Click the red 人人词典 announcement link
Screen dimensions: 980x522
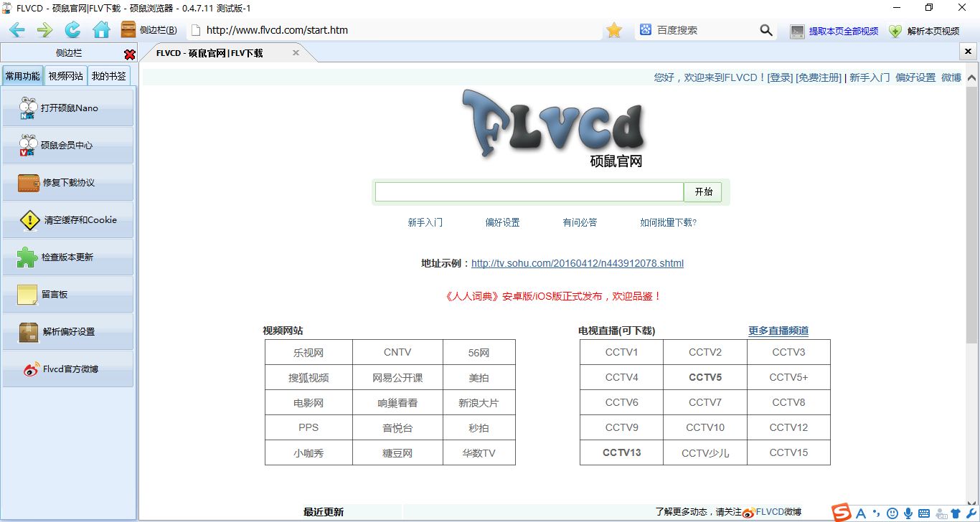(553, 296)
